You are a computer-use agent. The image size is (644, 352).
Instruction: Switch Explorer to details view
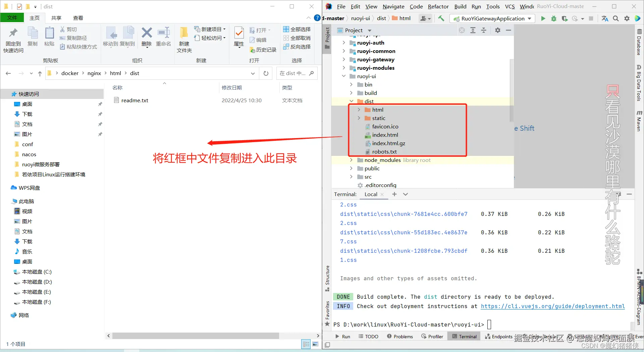point(306,344)
